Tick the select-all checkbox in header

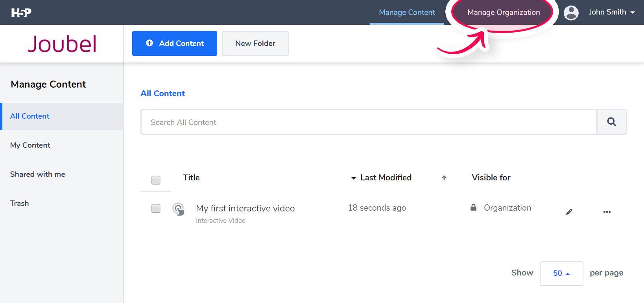[x=156, y=180]
